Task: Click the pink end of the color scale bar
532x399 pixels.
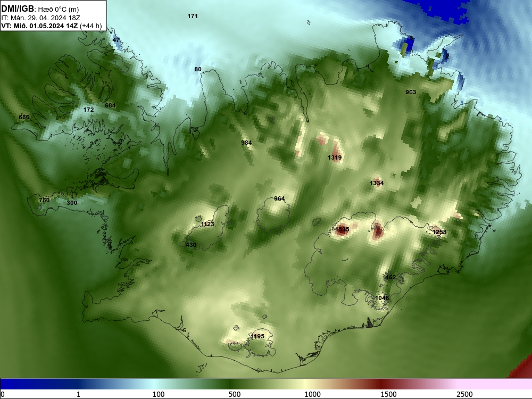Action: pyautogui.click(x=495, y=384)
